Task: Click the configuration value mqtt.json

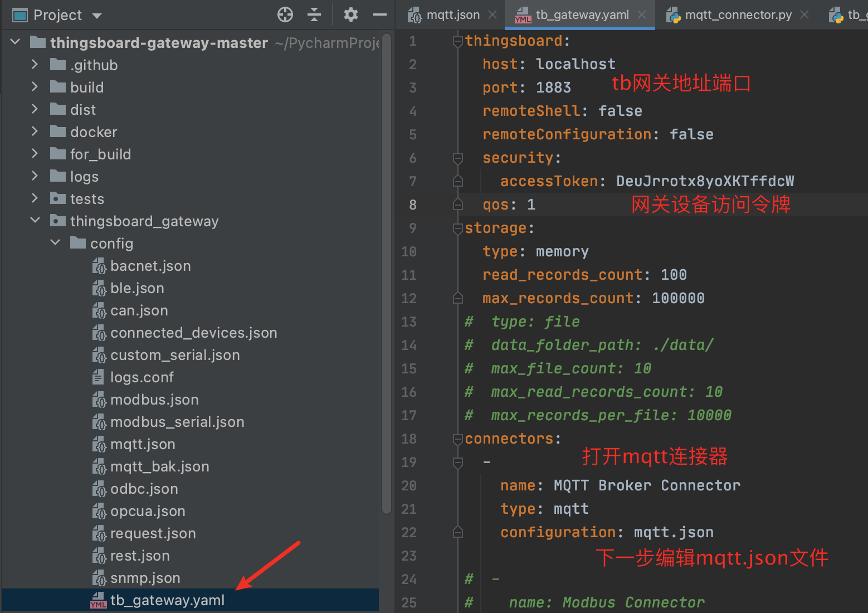Action: [x=674, y=532]
